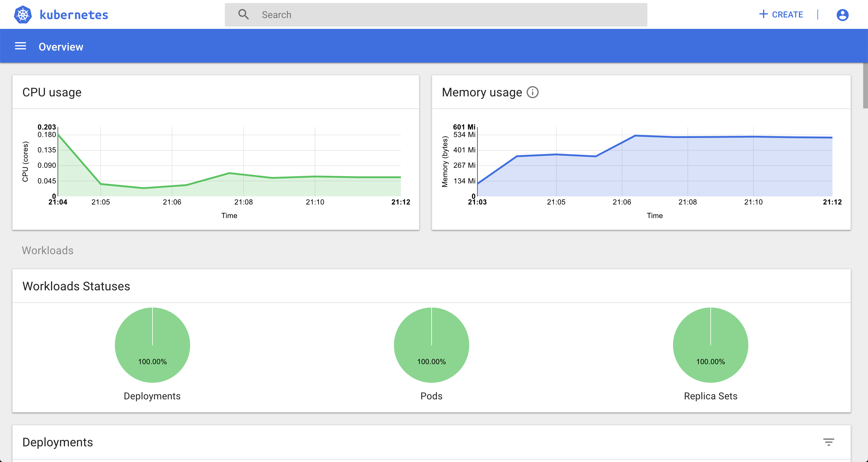
Task: Click the page vertical scrollbar thumb
Action: point(865,86)
